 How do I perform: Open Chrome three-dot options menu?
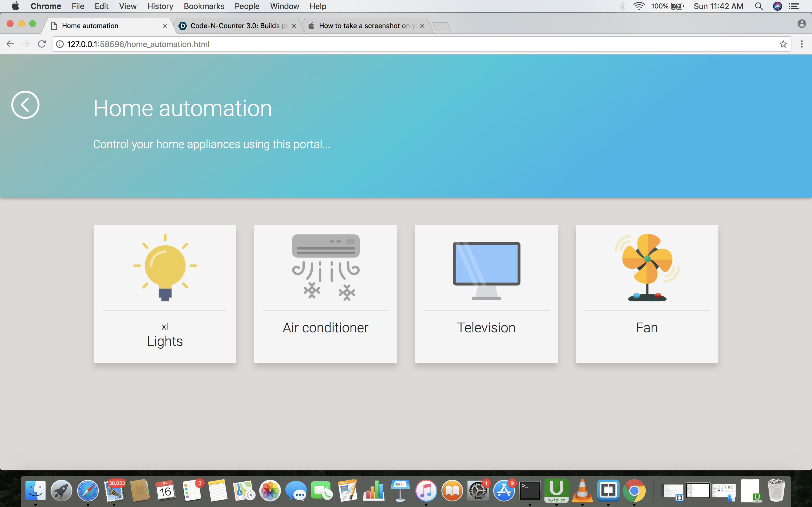coord(802,44)
